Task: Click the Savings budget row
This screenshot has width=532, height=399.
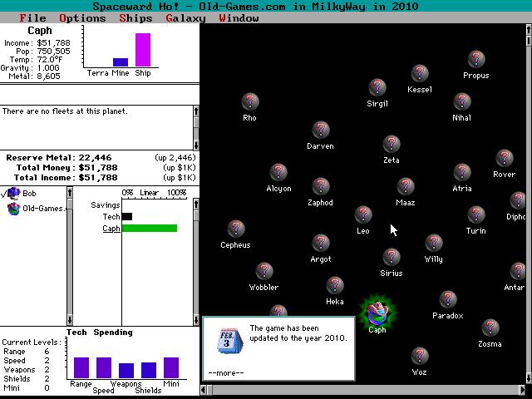Action: coord(106,205)
